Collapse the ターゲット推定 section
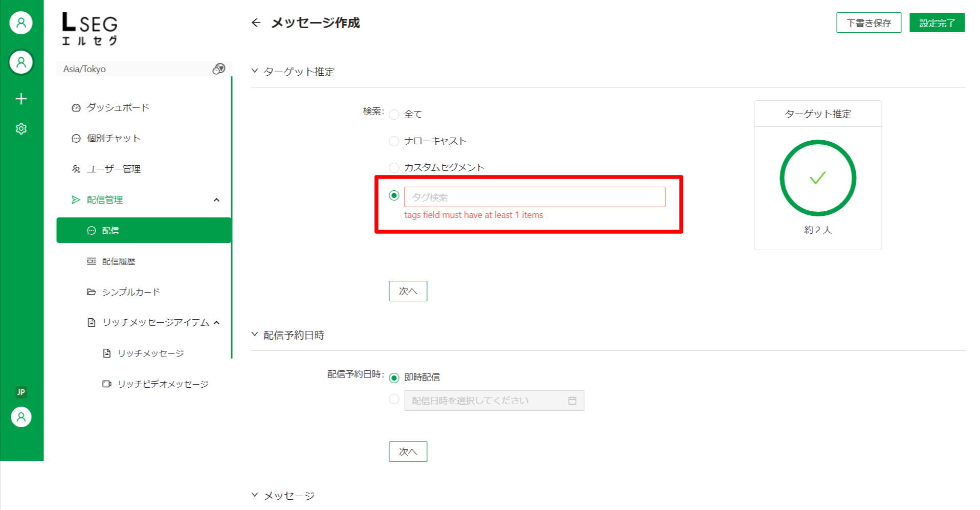Image resolution: width=980 pixels, height=510 pixels. (255, 71)
